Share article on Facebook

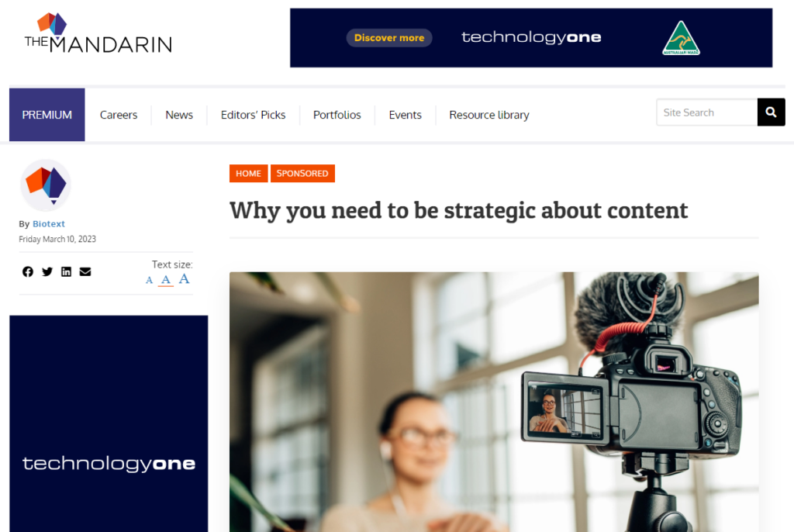pyautogui.click(x=28, y=272)
